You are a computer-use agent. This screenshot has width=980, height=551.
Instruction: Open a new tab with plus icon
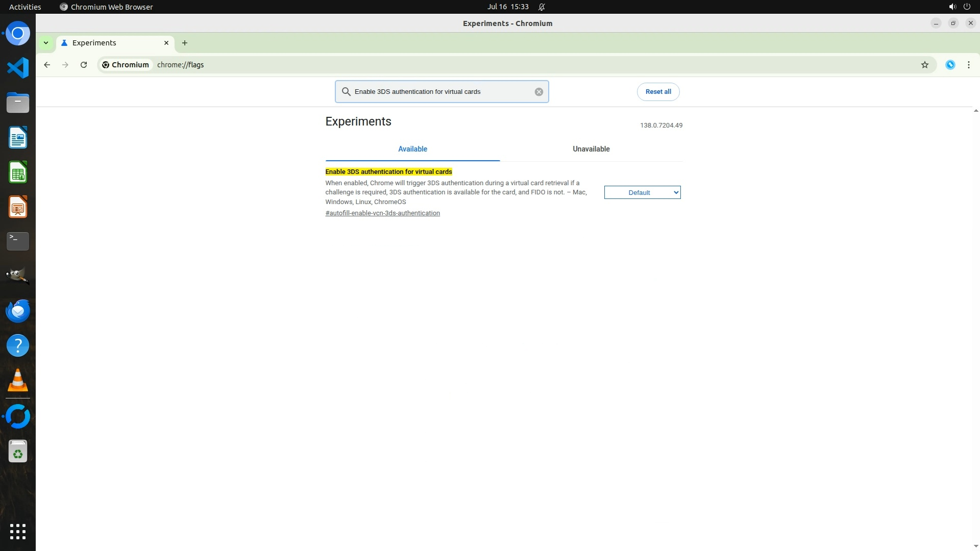click(x=185, y=43)
